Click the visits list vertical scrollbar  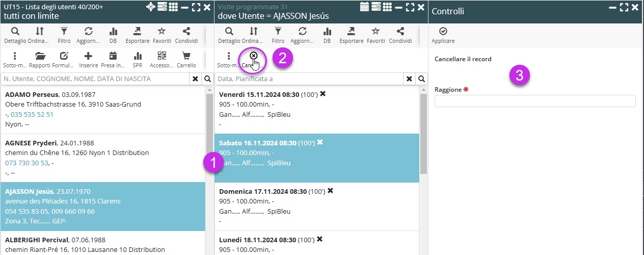pyautogui.click(x=423, y=133)
